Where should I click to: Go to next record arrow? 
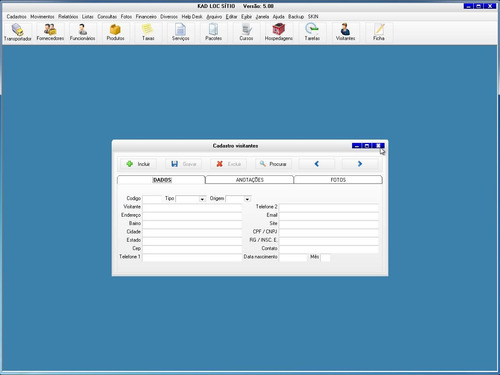pyautogui.click(x=360, y=164)
